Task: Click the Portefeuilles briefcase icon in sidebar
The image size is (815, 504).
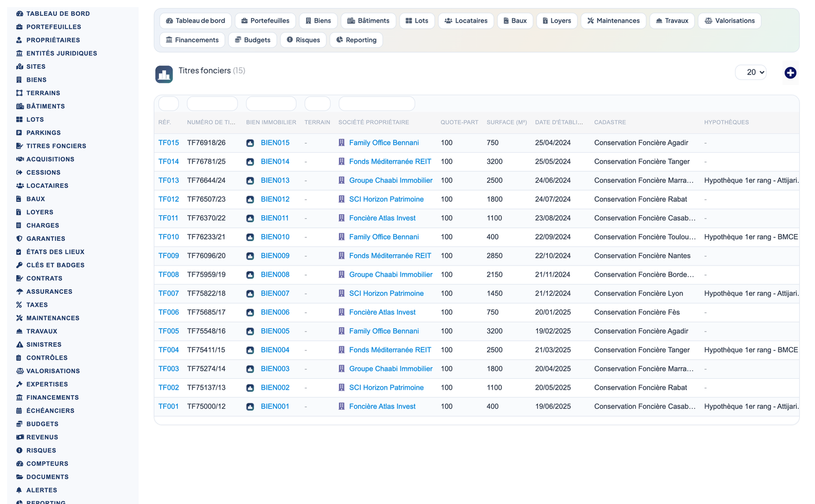Action: point(20,27)
